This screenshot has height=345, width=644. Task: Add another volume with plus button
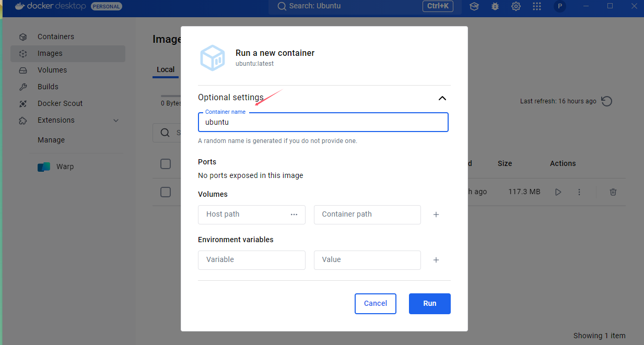(x=436, y=215)
